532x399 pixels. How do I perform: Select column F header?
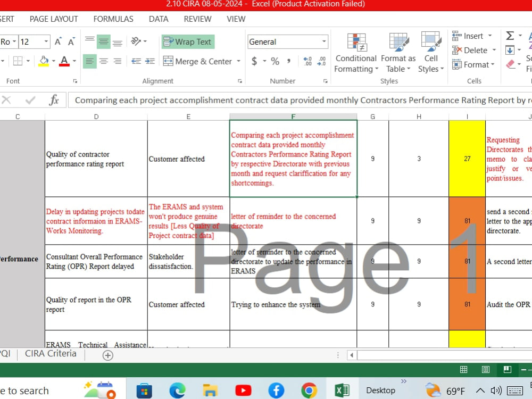[x=293, y=117]
